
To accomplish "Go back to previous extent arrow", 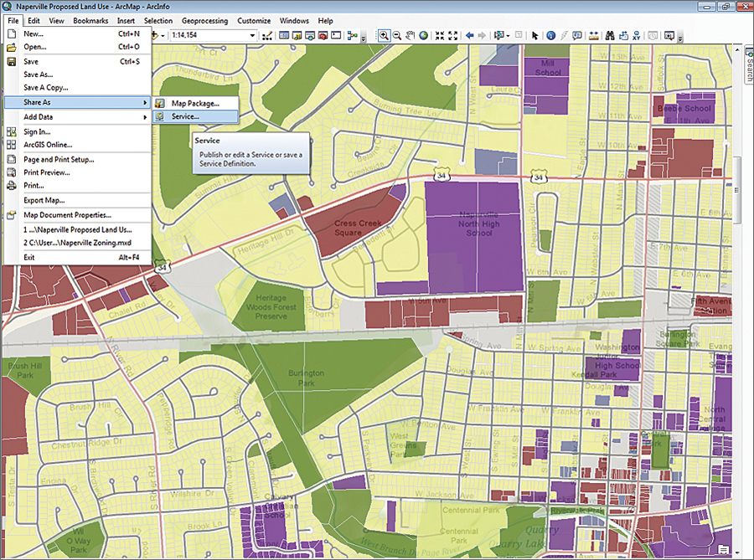I will coord(470,36).
